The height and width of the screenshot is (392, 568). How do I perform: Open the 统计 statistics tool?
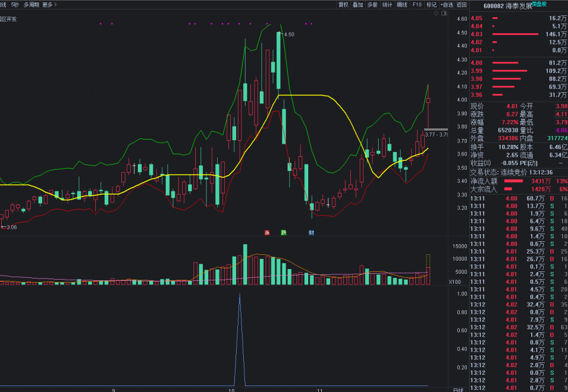point(387,5)
